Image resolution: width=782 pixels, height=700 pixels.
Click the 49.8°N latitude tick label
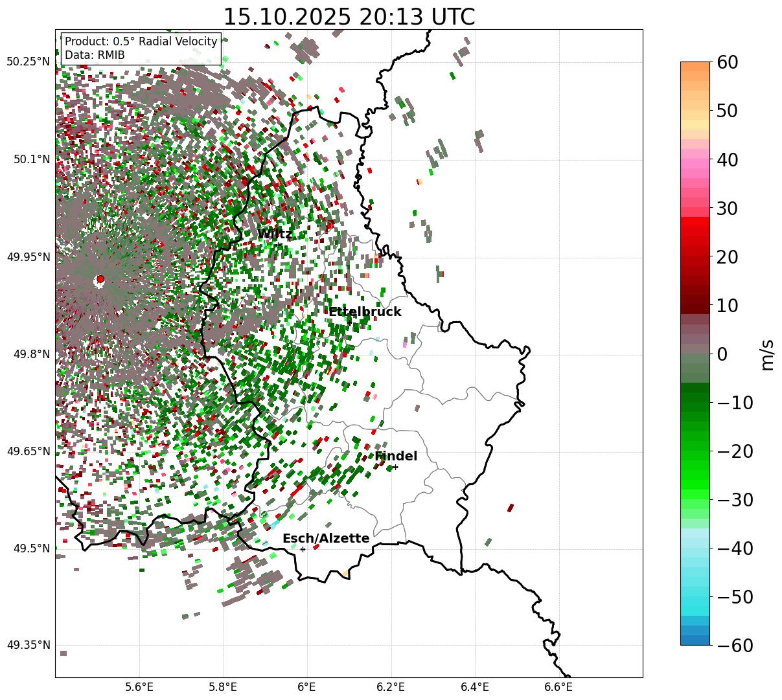pos(31,354)
